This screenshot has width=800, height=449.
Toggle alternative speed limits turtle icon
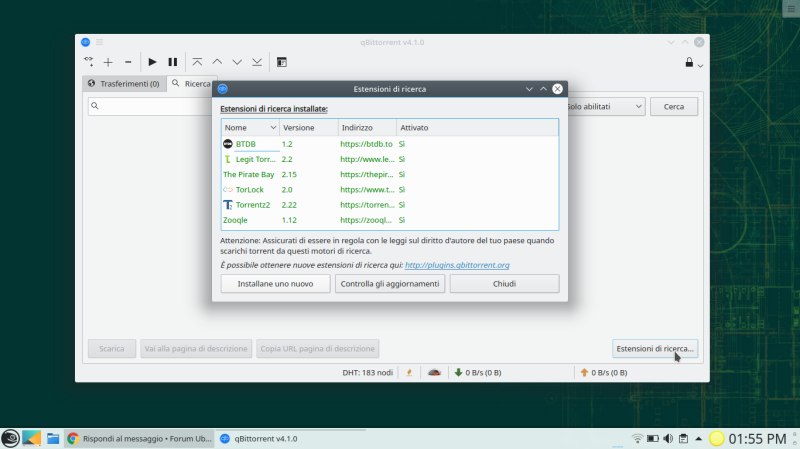point(434,372)
